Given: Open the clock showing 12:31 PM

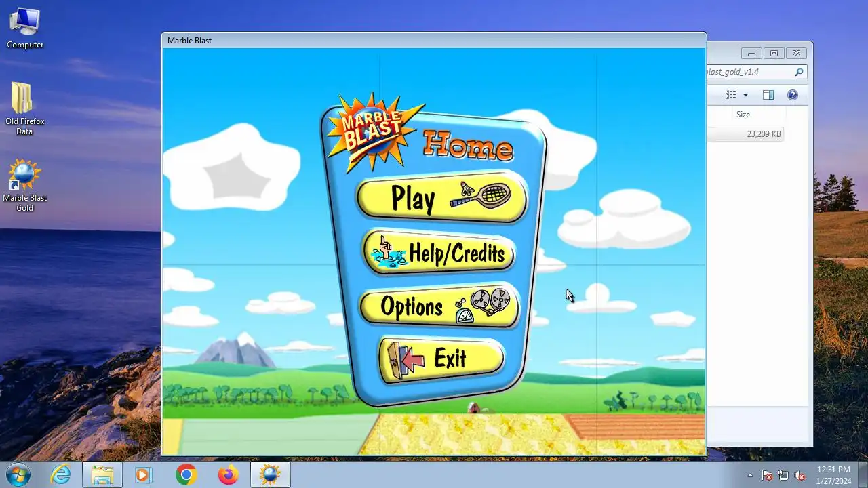Looking at the screenshot, I should 833,474.
